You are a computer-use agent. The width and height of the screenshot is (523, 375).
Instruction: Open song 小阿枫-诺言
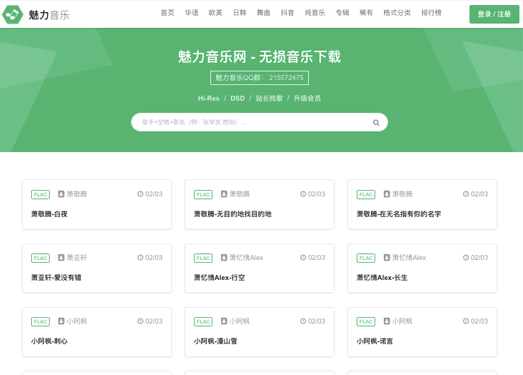tap(375, 341)
